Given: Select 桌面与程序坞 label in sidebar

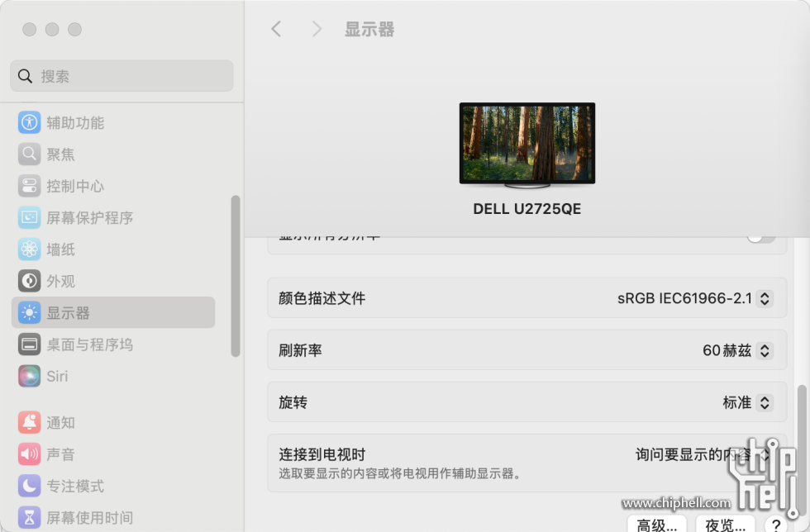Looking at the screenshot, I should click(90, 345).
